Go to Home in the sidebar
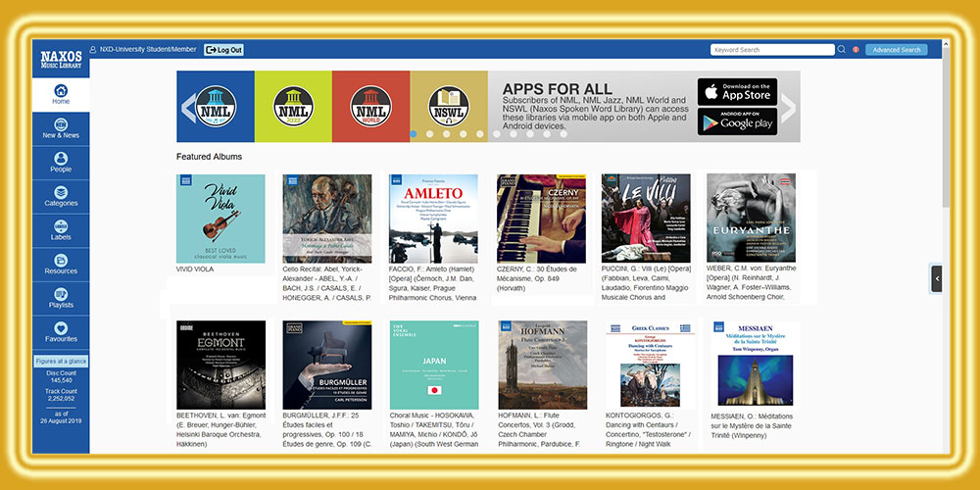The image size is (980, 490). click(61, 94)
